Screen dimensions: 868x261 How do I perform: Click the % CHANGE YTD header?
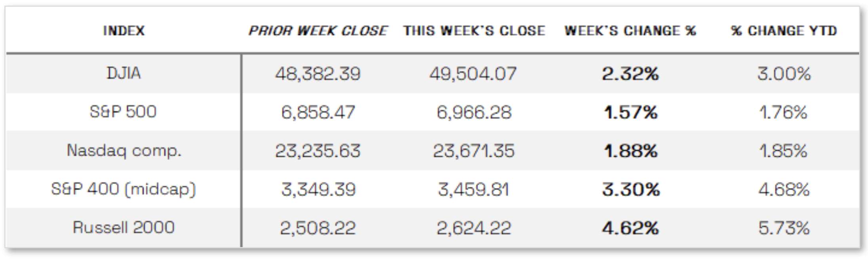[784, 31]
